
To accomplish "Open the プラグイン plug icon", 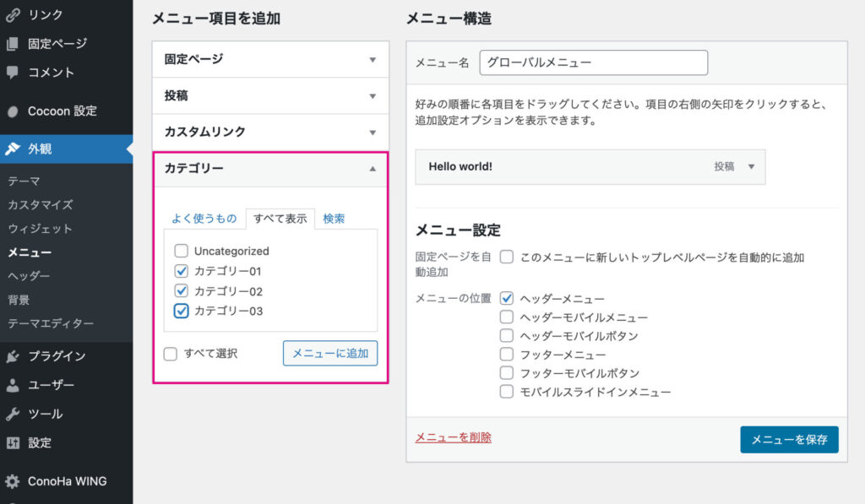I will point(13,356).
